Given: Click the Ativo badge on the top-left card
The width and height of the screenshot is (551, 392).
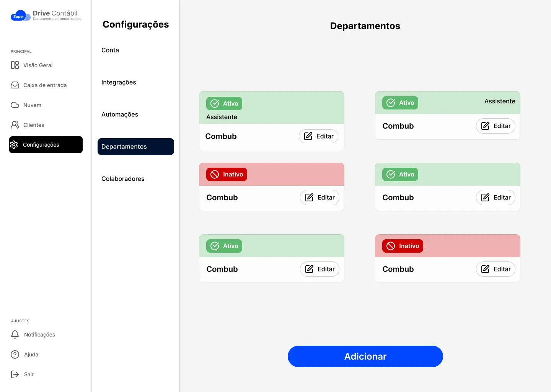Looking at the screenshot, I should tap(224, 103).
